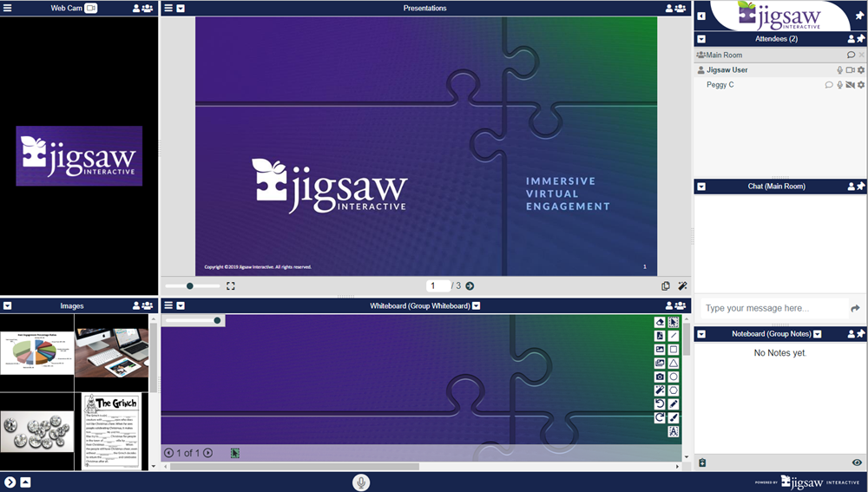
Task: Open the Web Cam panel hamburger menu
Action: pyautogui.click(x=7, y=8)
